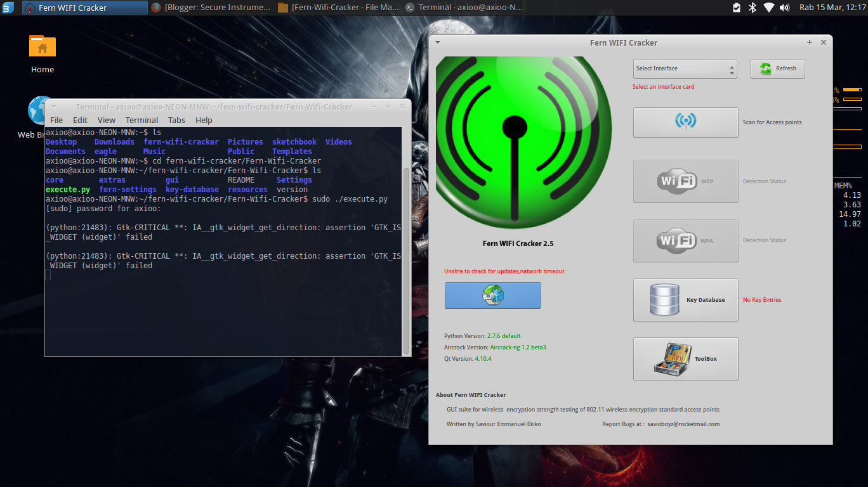Image resolution: width=868 pixels, height=487 pixels.
Task: Open the Tabs menu in Terminal
Action: [176, 120]
